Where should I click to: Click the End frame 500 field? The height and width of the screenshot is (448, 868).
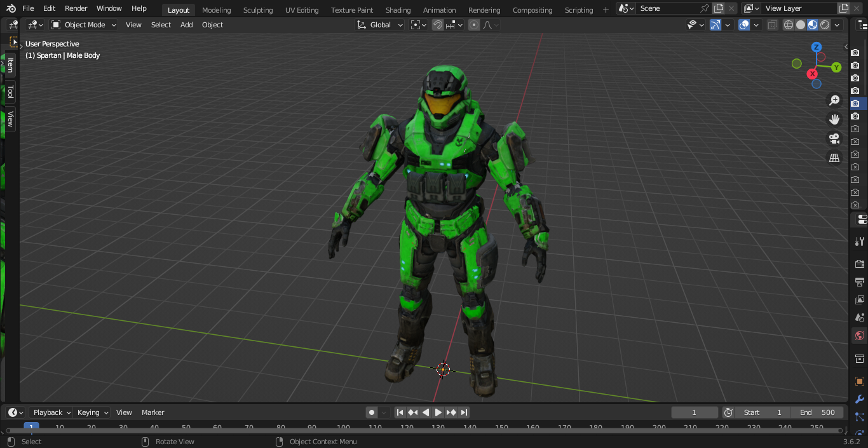point(818,412)
